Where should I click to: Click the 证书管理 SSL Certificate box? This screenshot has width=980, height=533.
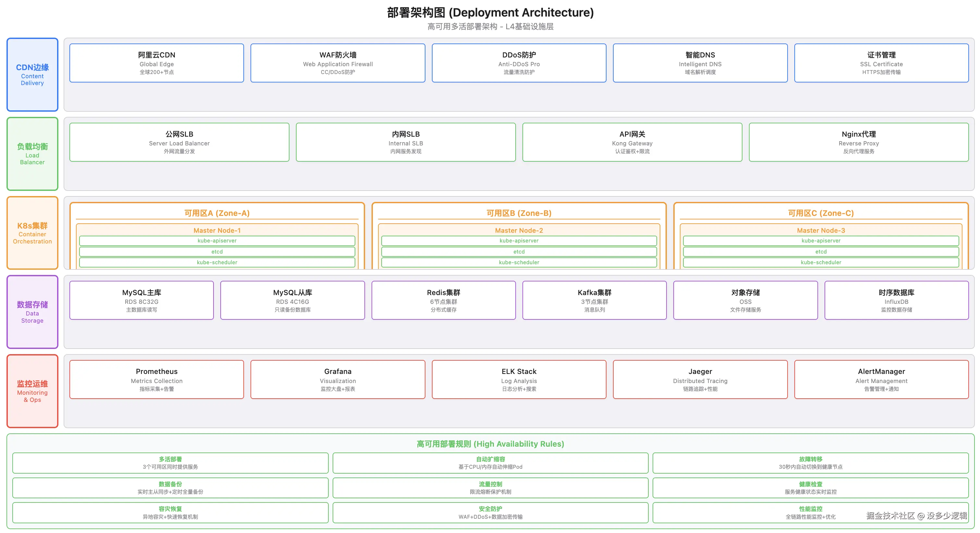point(881,63)
